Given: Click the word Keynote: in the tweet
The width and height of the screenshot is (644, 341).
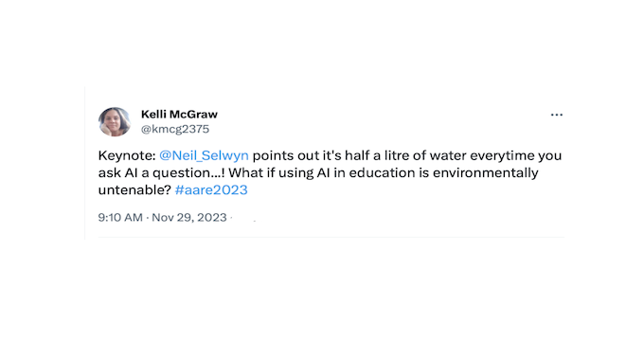Looking at the screenshot, I should tap(127, 155).
